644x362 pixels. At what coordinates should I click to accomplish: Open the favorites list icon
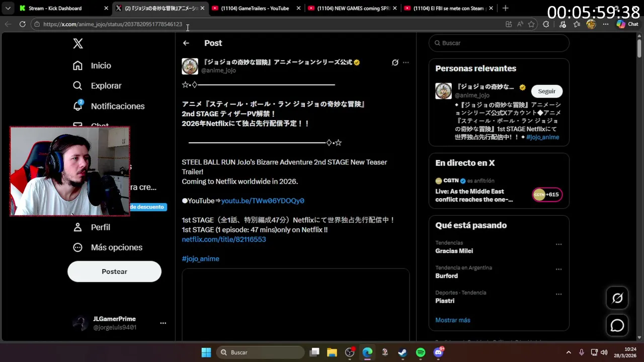pos(577,24)
